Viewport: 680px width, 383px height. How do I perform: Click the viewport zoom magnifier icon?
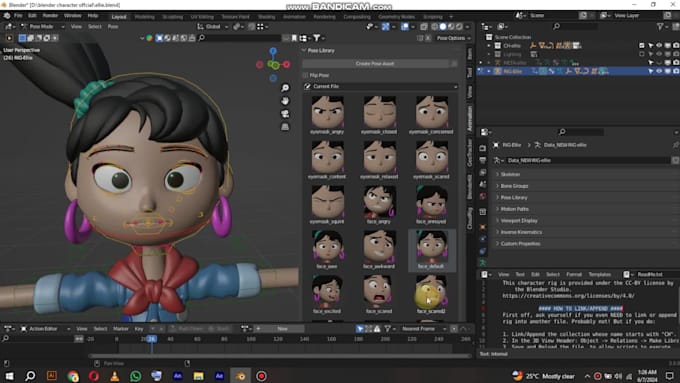pyautogui.click(x=285, y=88)
